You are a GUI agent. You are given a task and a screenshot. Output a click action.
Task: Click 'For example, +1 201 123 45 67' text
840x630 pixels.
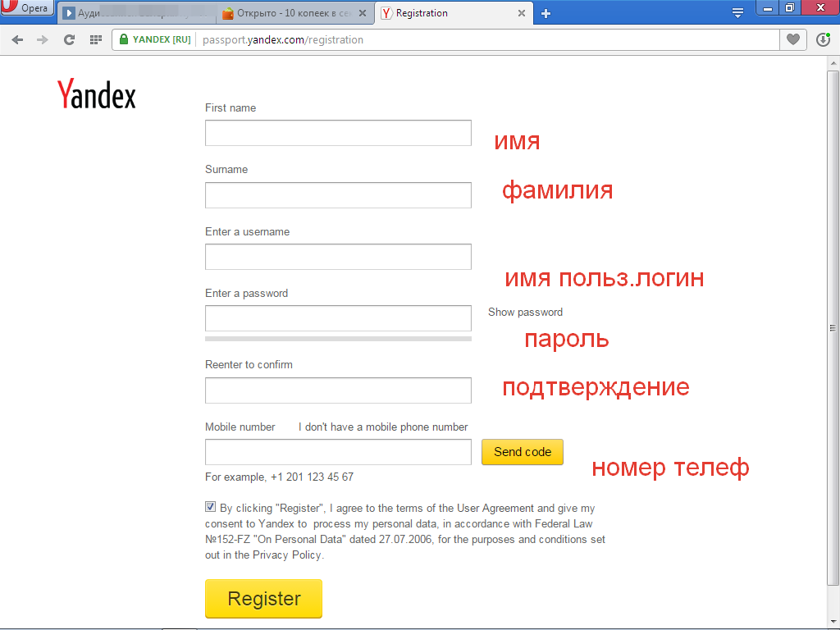tap(279, 477)
